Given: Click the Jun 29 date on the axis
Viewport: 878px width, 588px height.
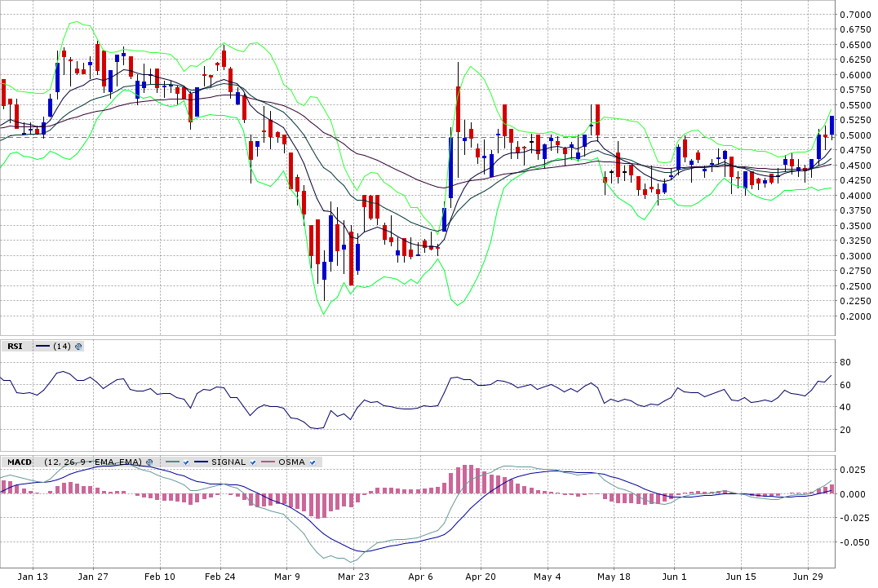Looking at the screenshot, I should click(x=808, y=577).
